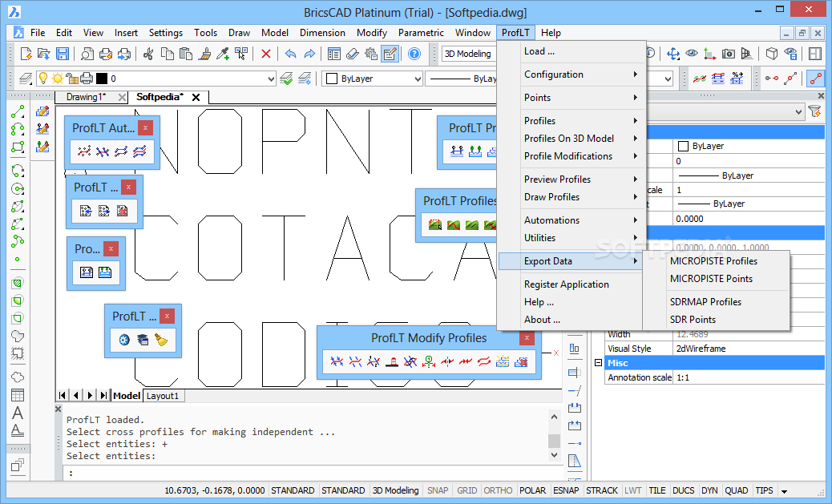Click the Table tool icon

(18, 395)
